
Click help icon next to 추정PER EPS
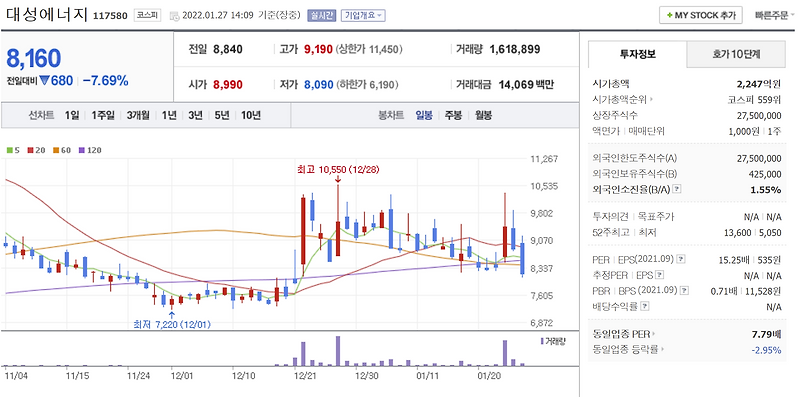[x=660, y=276]
